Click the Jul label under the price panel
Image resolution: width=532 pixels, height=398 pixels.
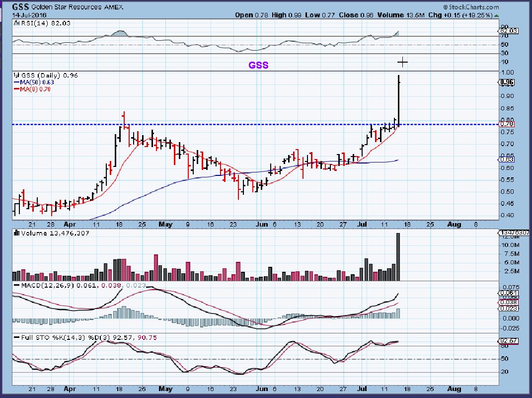pyautogui.click(x=362, y=224)
